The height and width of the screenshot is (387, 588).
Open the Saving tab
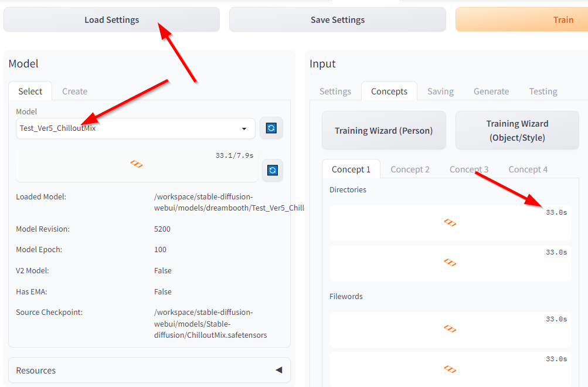tap(441, 91)
